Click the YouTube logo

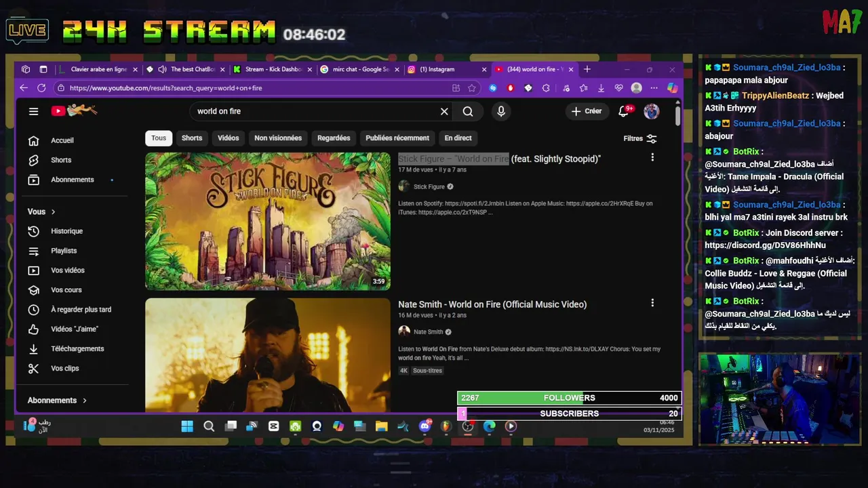tap(74, 110)
